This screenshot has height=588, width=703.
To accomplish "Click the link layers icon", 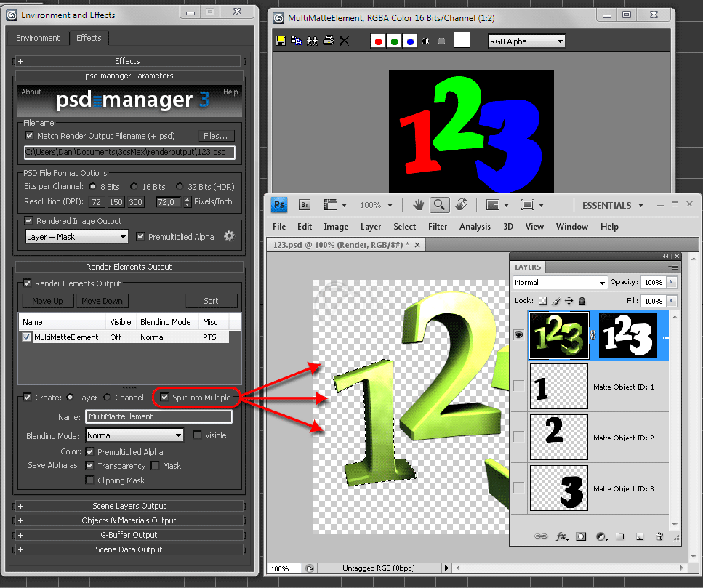I will (x=541, y=536).
